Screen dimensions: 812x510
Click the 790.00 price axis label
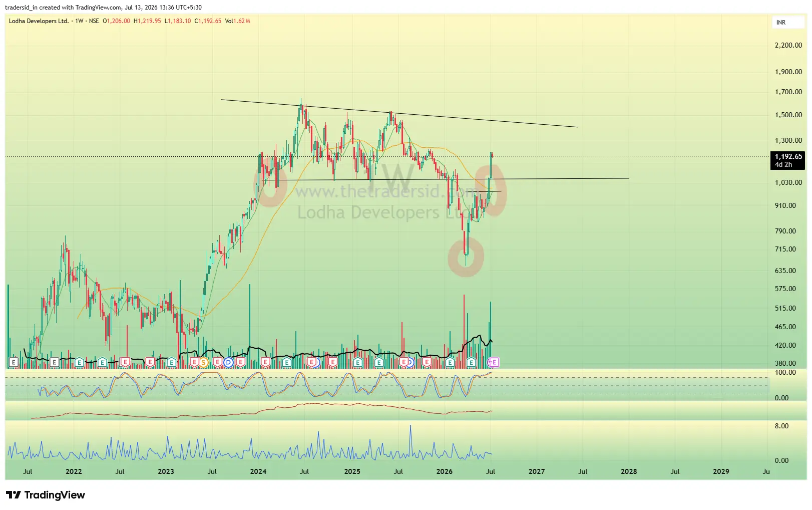click(x=785, y=231)
